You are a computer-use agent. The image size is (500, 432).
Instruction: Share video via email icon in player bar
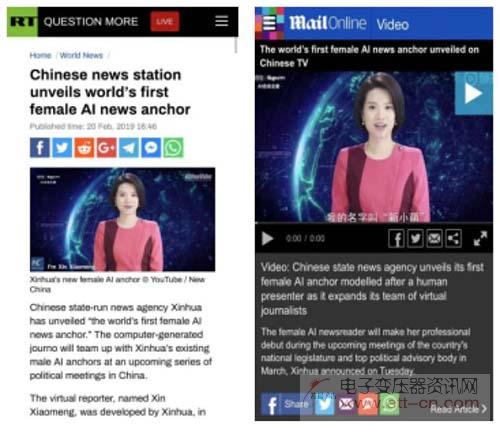coord(434,239)
